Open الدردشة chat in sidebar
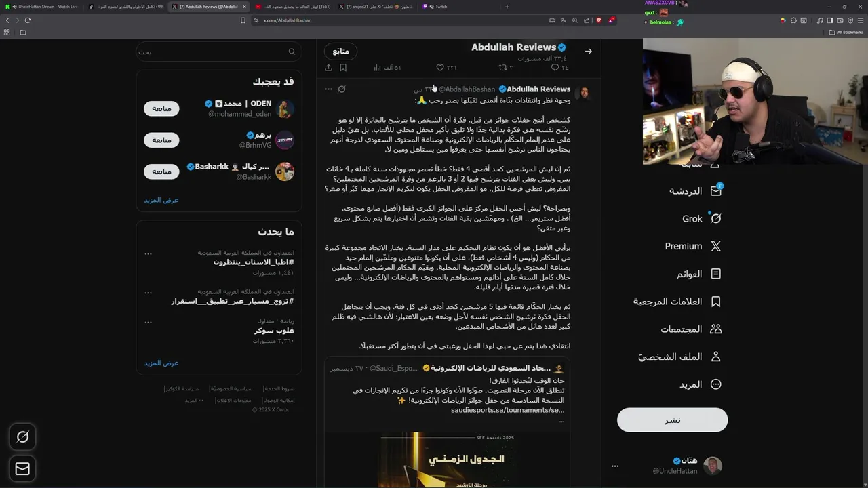Image resolution: width=868 pixels, height=488 pixels. tap(696, 191)
